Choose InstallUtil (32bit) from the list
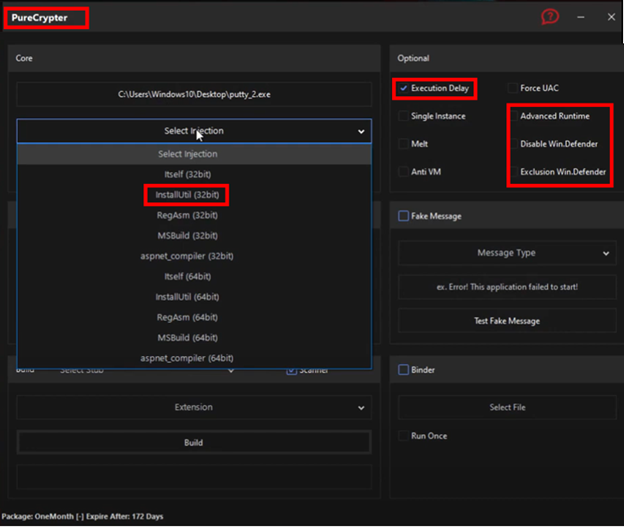The image size is (624, 528). 186,194
